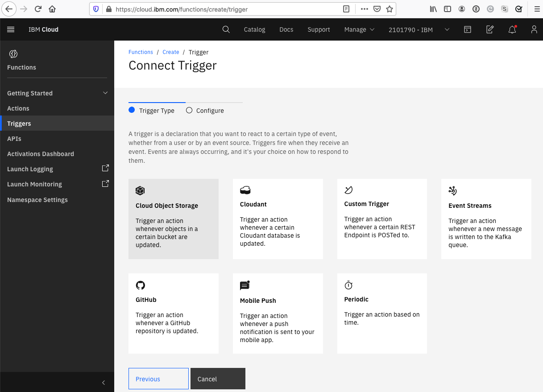Go back with the browser back arrow
This screenshot has height=392, width=543.
pyautogui.click(x=9, y=8)
